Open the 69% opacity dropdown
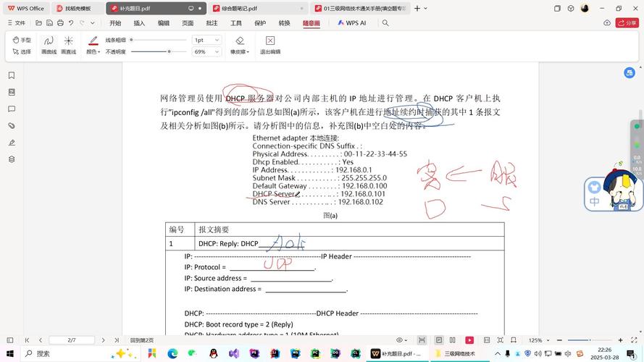This screenshot has height=362, width=644. [206, 51]
